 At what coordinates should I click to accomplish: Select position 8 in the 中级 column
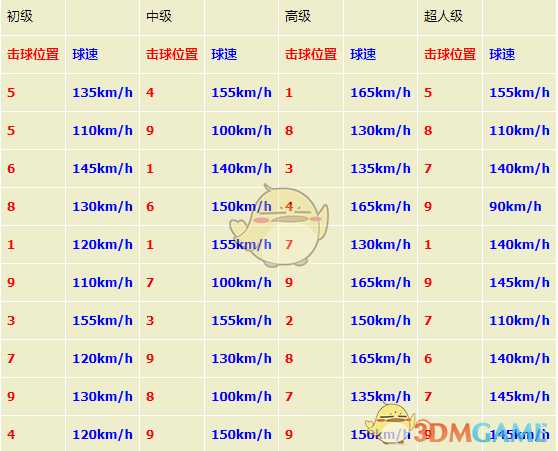click(150, 397)
